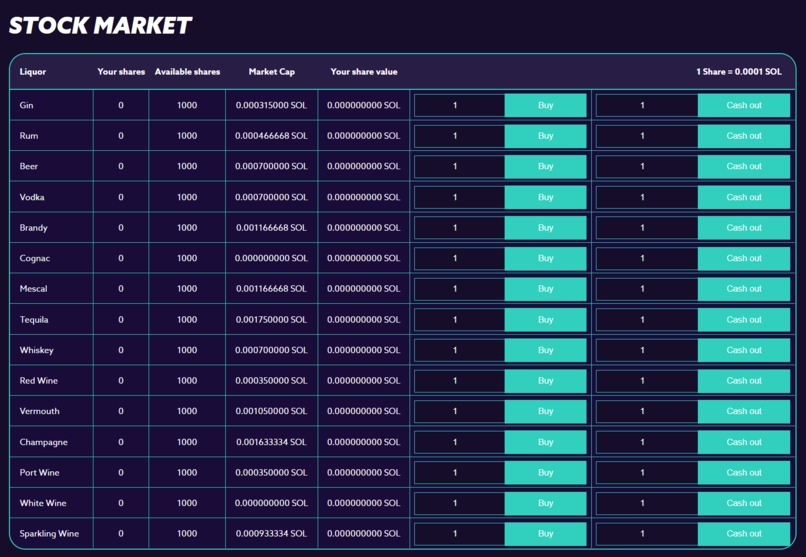The width and height of the screenshot is (806, 557).
Task: Select the Whiskey cash out quantity input
Action: point(647,350)
